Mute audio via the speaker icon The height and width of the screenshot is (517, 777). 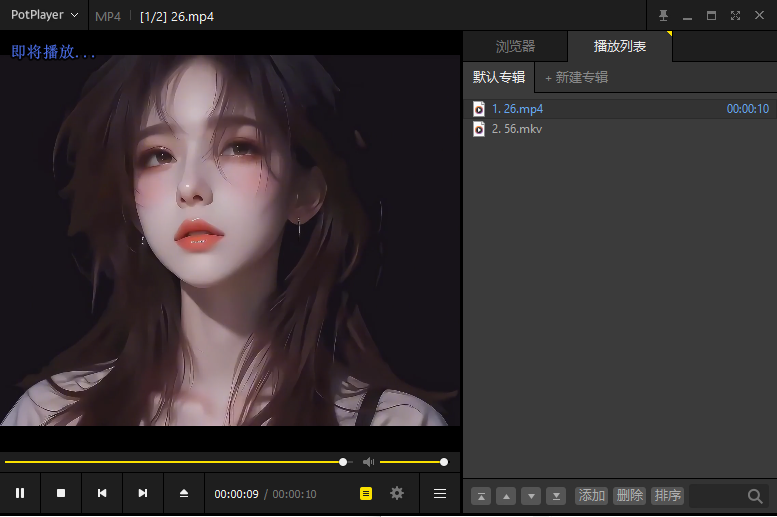(369, 462)
